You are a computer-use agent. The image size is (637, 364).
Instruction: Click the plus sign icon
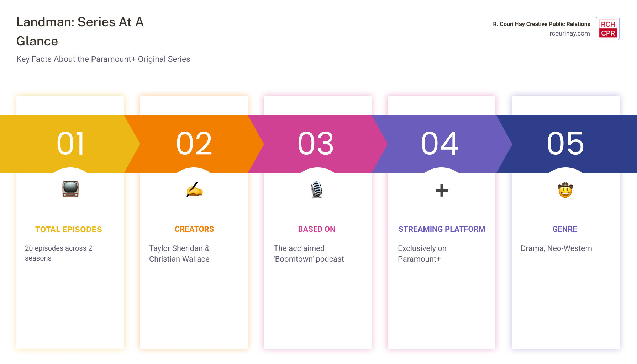tap(442, 190)
